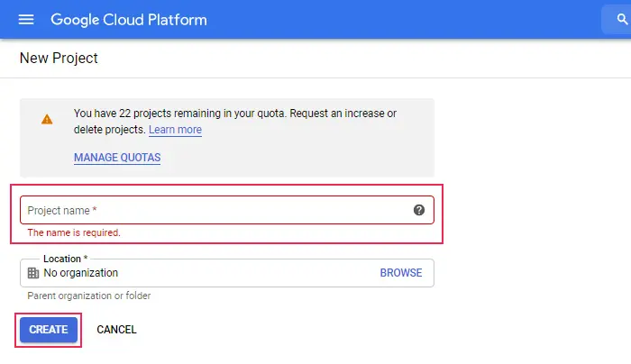Cancel the new project creation
The height and width of the screenshot is (364, 631).
click(116, 330)
